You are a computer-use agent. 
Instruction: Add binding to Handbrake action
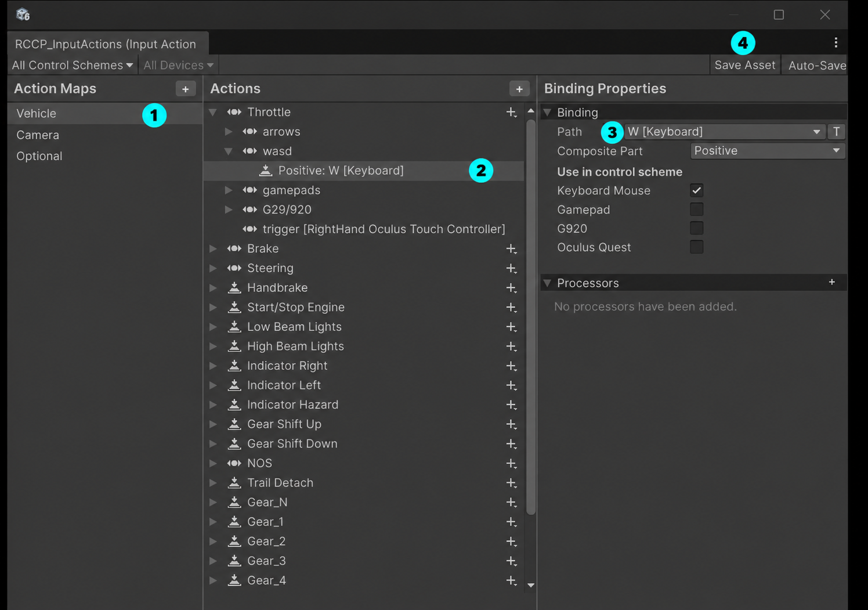tap(511, 288)
